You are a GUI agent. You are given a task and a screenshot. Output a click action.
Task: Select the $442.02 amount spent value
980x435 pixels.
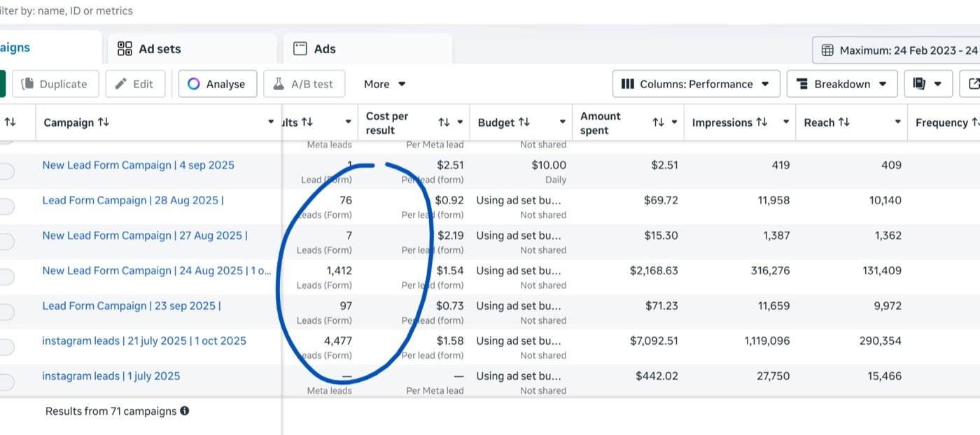[x=657, y=376]
